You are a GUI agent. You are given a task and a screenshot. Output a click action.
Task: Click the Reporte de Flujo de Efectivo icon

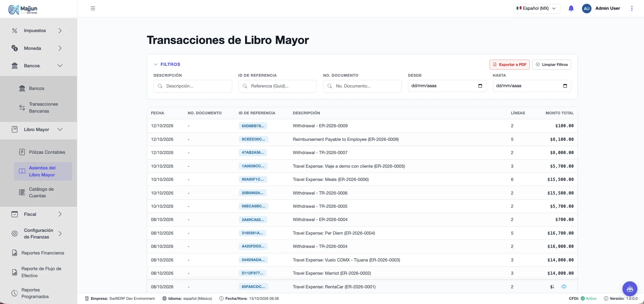click(x=15, y=272)
